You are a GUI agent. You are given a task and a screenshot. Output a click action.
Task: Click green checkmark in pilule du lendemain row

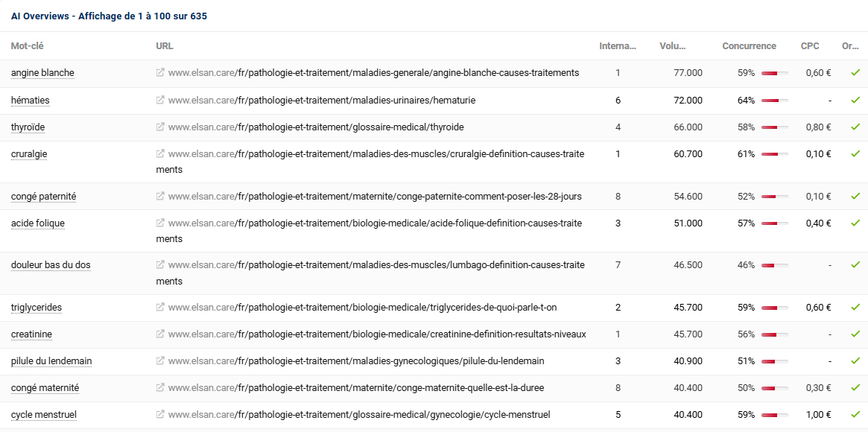pos(855,360)
